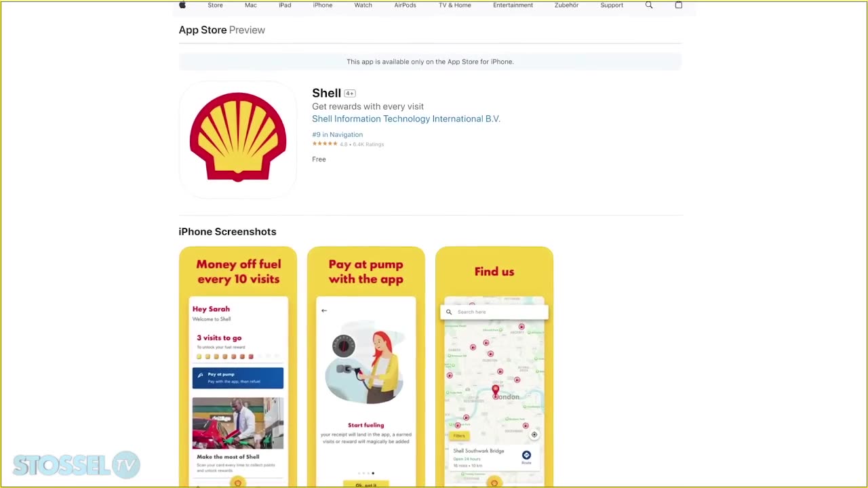
Task: Open the Mac menu item
Action: (x=251, y=5)
